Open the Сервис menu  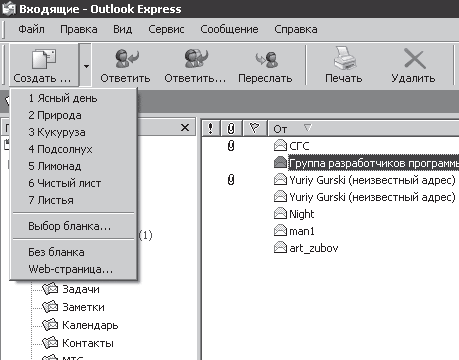[x=166, y=29]
